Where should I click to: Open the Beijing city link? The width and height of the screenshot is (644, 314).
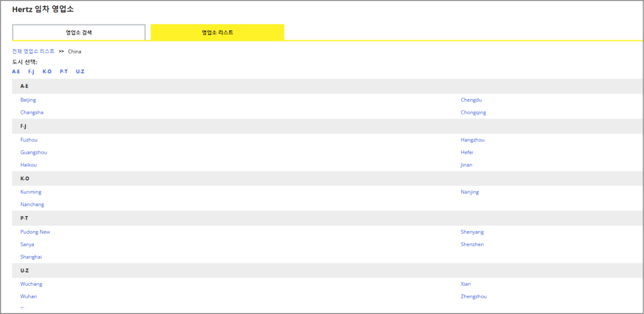(x=28, y=100)
